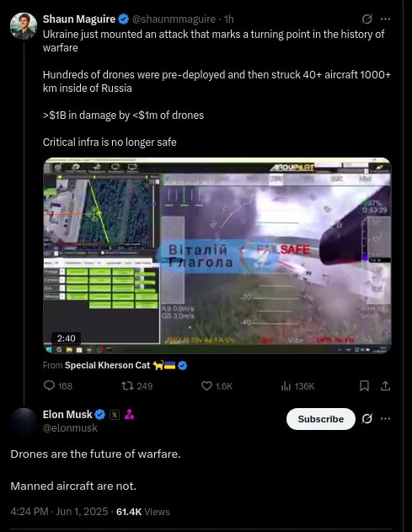This screenshot has height=532, width=412.
Task: Open Shaun Maguire's profile picture
Action: tap(24, 26)
